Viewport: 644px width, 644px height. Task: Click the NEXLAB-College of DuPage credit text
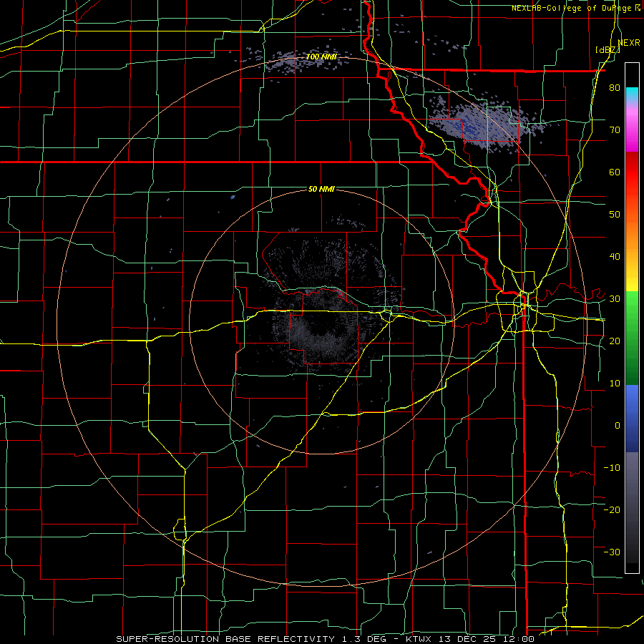(x=573, y=8)
